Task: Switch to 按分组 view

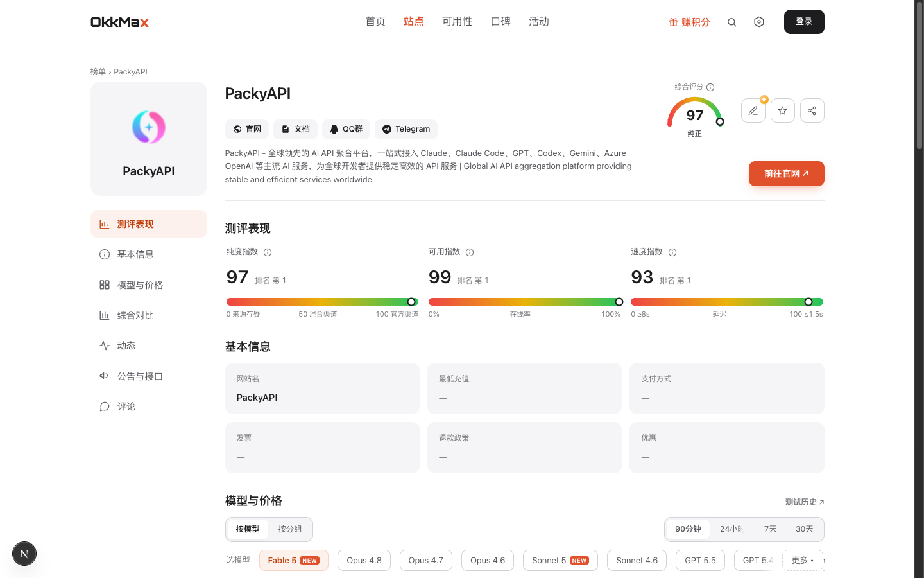Action: (x=290, y=529)
